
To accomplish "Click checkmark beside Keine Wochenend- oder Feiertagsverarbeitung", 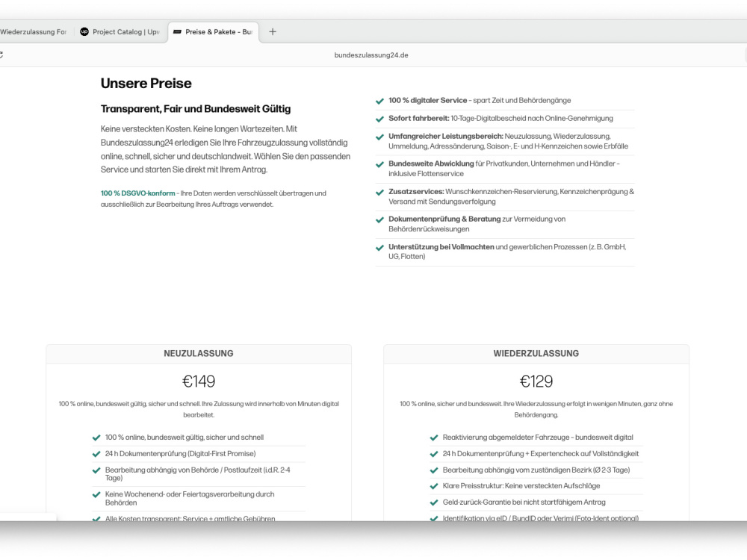I will [x=96, y=495].
